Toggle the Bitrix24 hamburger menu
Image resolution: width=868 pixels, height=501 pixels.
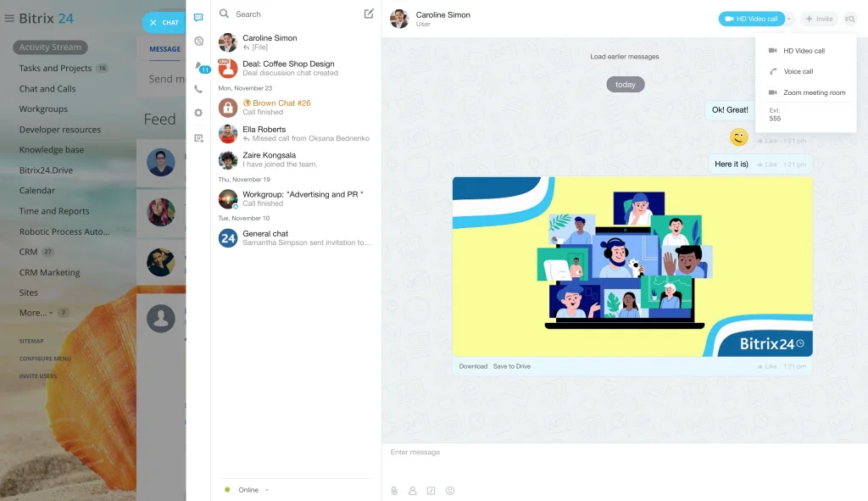point(9,19)
